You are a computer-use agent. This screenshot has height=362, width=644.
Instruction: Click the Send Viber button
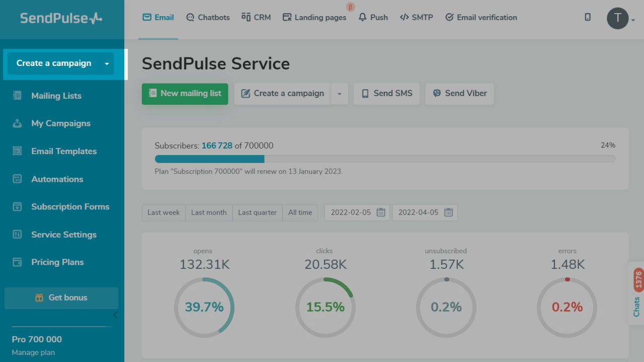(x=459, y=94)
